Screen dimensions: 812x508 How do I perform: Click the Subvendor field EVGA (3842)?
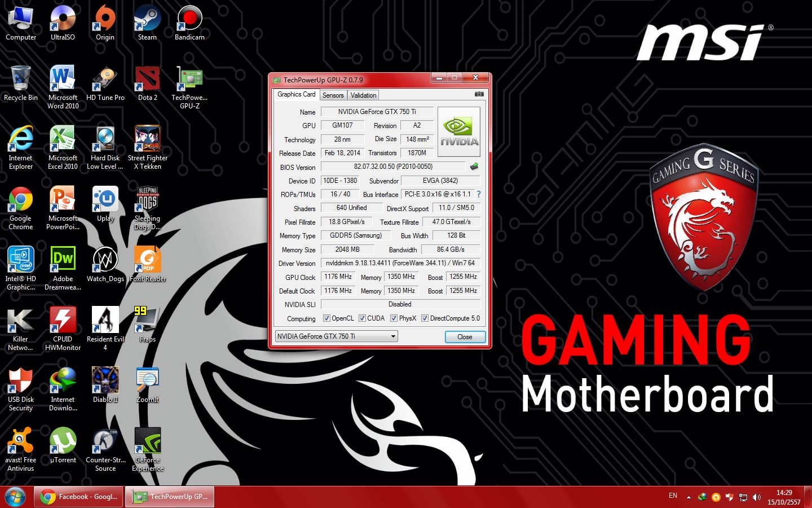click(x=440, y=181)
